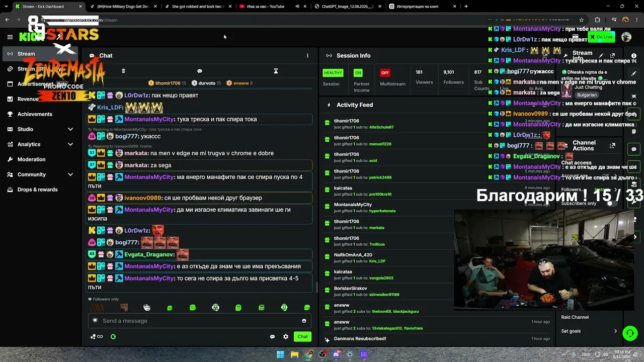Toggle the Partner Income ON badge
The height and width of the screenshot is (362, 644).
click(x=358, y=73)
